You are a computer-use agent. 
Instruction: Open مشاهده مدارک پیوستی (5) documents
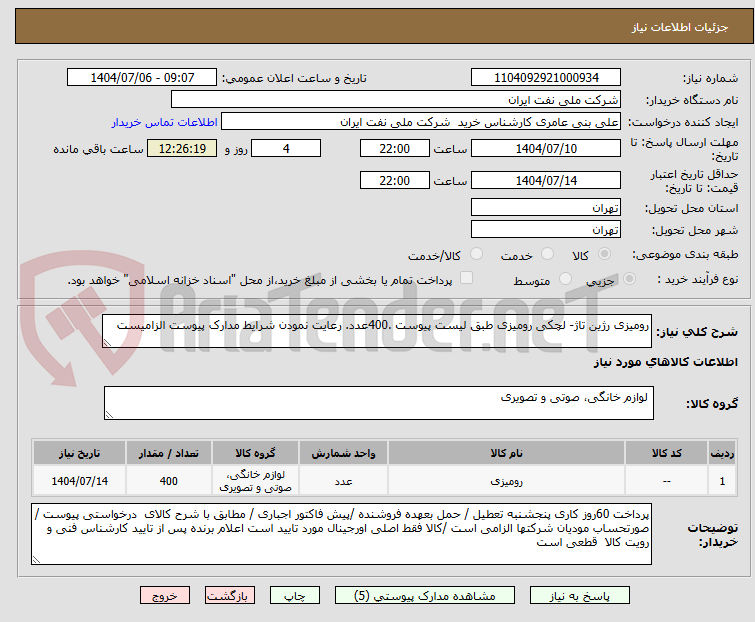coord(424,596)
